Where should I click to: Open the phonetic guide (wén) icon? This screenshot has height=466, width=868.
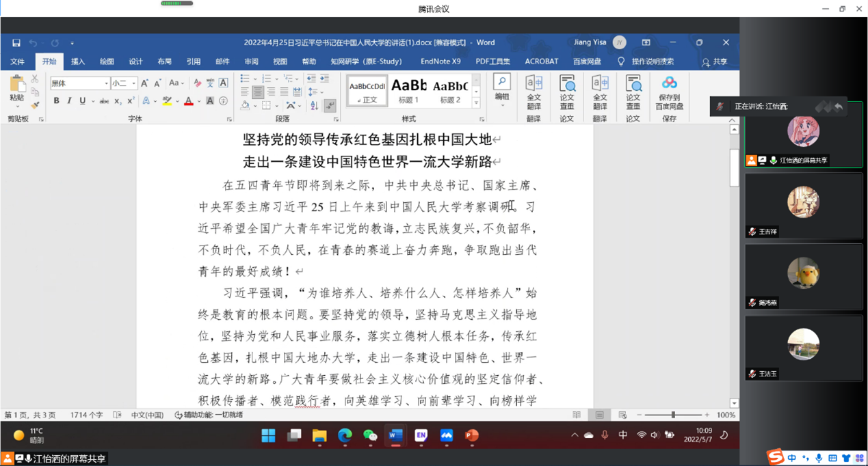tap(210, 83)
